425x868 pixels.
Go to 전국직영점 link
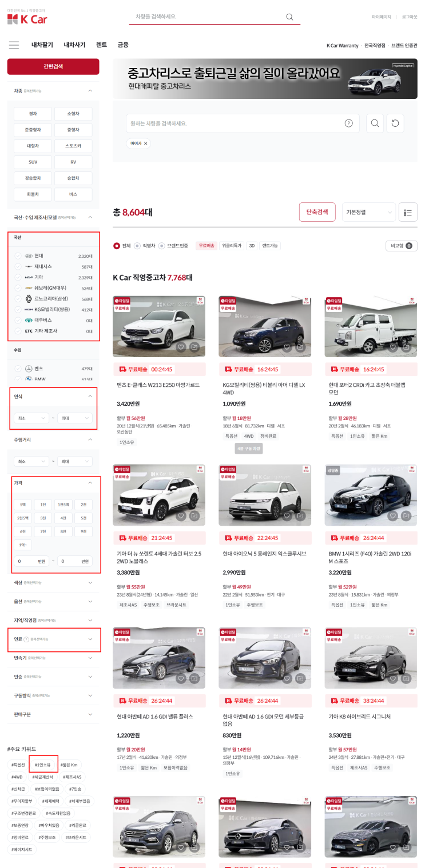click(375, 45)
